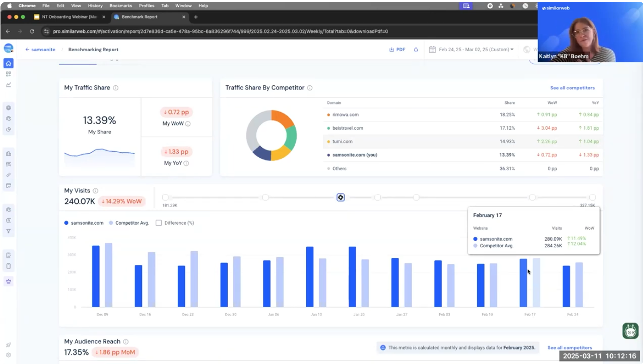Click the browser back arrow

click(x=8, y=31)
